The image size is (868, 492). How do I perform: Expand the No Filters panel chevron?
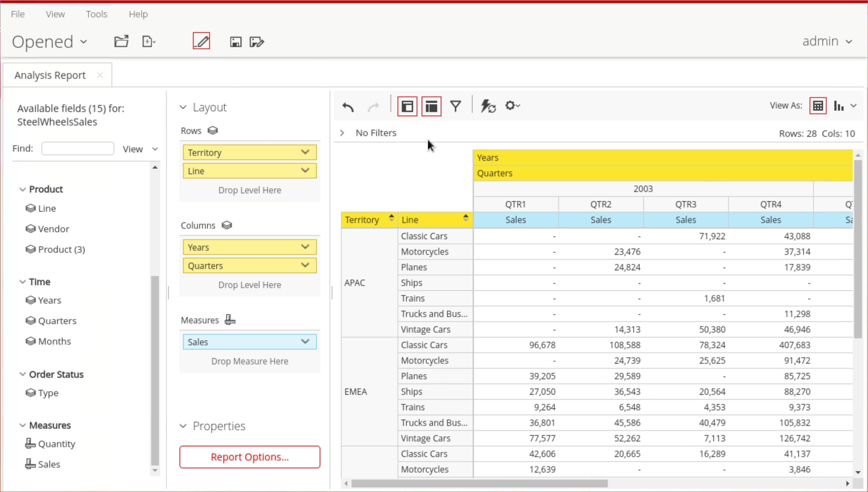point(342,133)
